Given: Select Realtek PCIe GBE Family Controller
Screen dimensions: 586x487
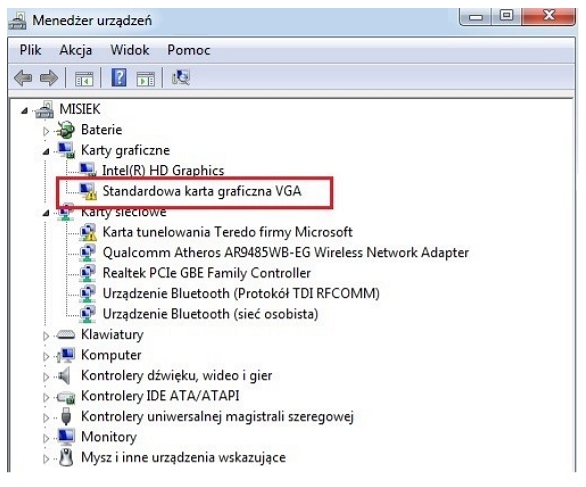Looking at the screenshot, I should [x=207, y=273].
